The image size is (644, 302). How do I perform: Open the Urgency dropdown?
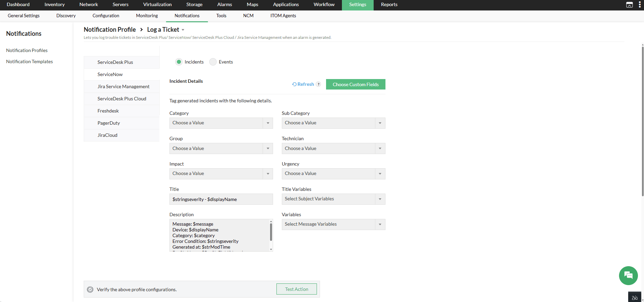pyautogui.click(x=333, y=174)
